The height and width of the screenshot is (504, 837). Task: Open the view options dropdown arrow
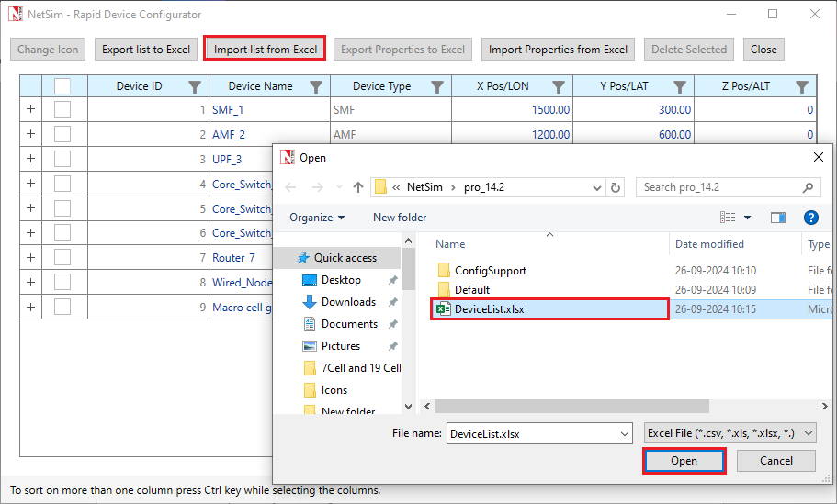pyautogui.click(x=747, y=218)
